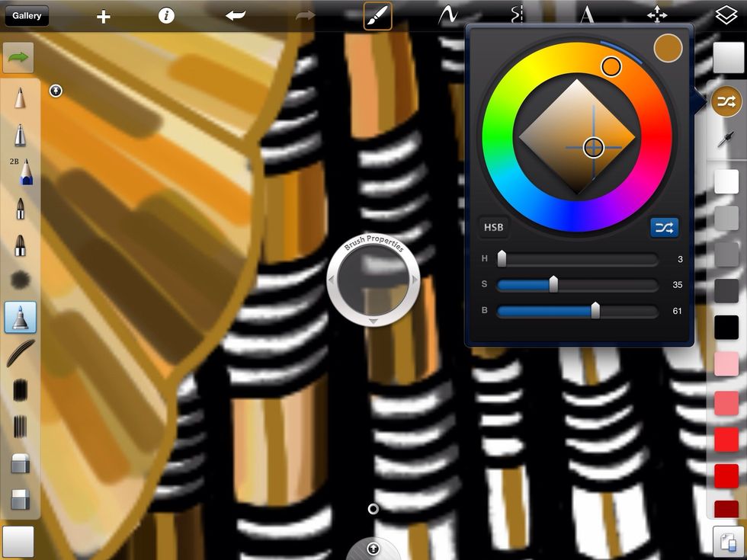Open the Transform tool

click(657, 15)
